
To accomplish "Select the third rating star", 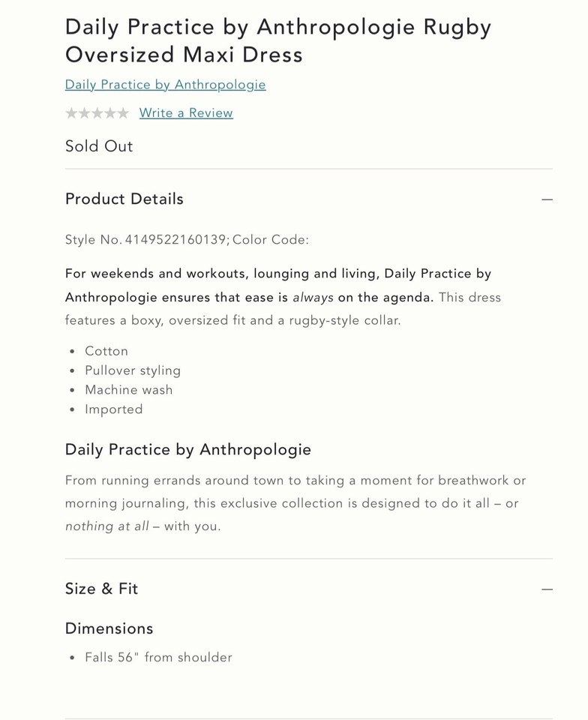I will [97, 113].
